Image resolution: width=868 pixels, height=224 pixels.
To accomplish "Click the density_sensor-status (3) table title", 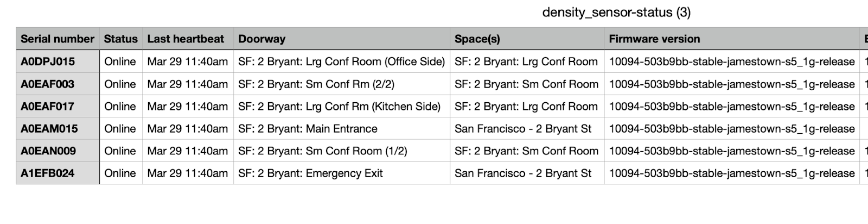I will coord(616,13).
